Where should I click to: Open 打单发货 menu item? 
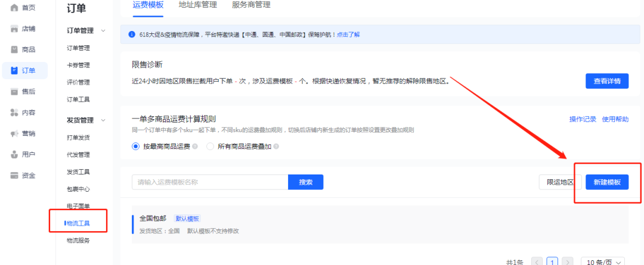click(x=78, y=138)
